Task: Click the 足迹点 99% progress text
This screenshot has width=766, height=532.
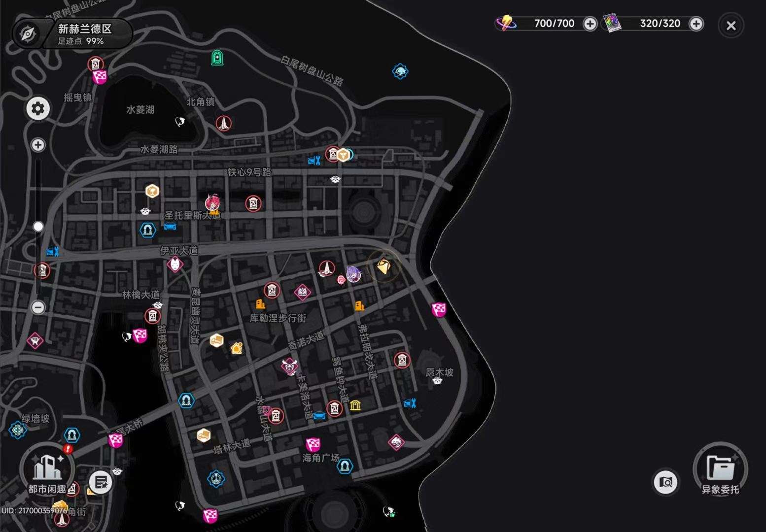Action: (81, 41)
